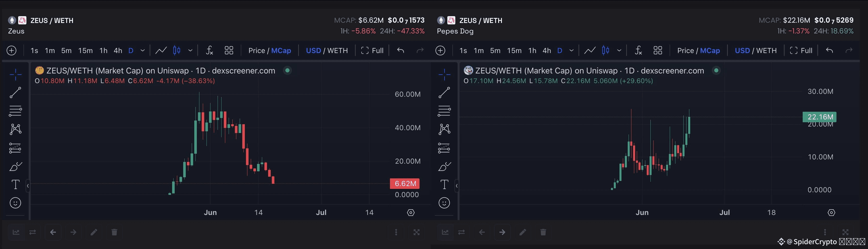The image size is (868, 249).
Task: Click the swap arrows icon below Zeus chart
Action: pyautogui.click(x=33, y=232)
